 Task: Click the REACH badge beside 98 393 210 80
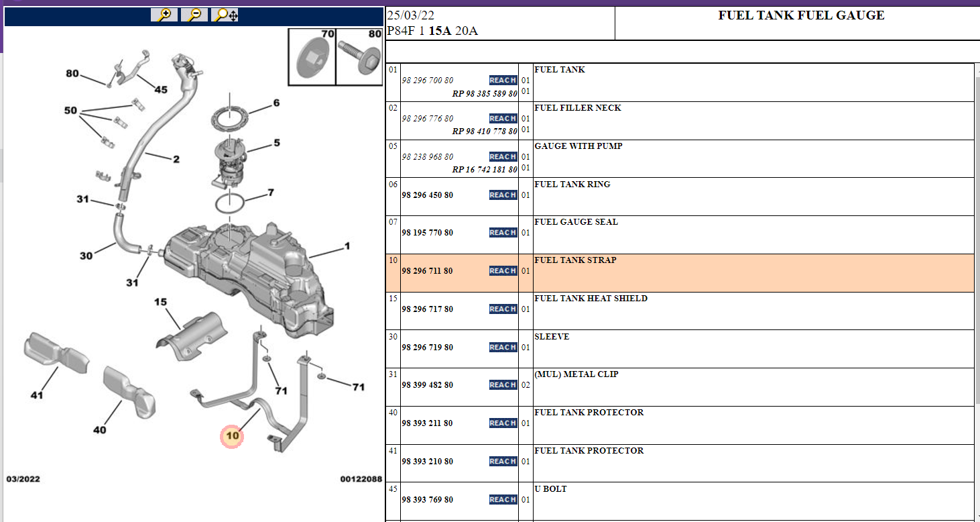503,462
